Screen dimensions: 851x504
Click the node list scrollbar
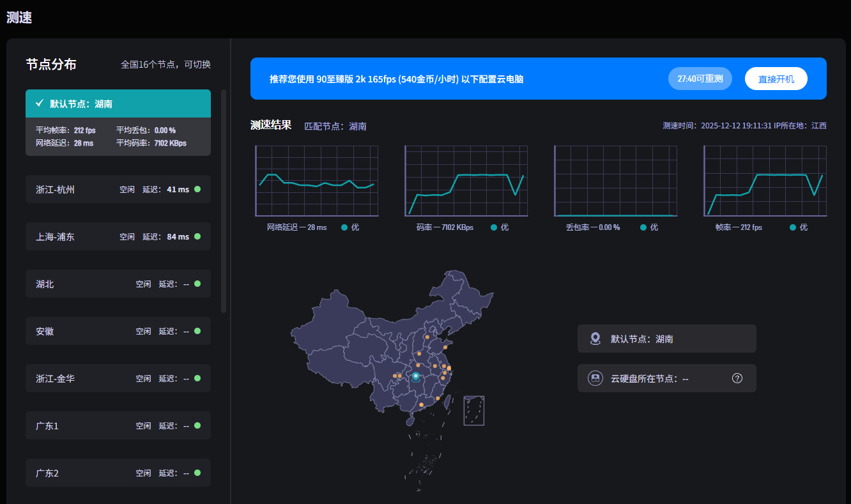point(224,201)
